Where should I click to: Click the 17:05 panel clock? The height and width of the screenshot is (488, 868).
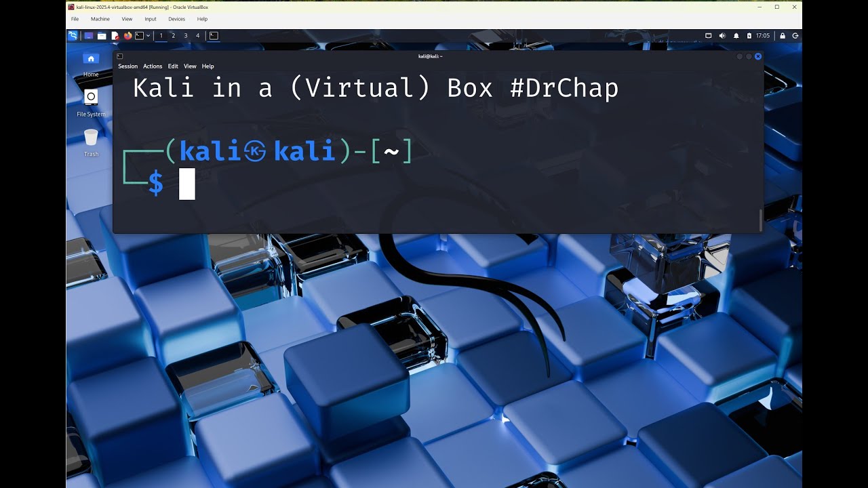[x=763, y=35]
